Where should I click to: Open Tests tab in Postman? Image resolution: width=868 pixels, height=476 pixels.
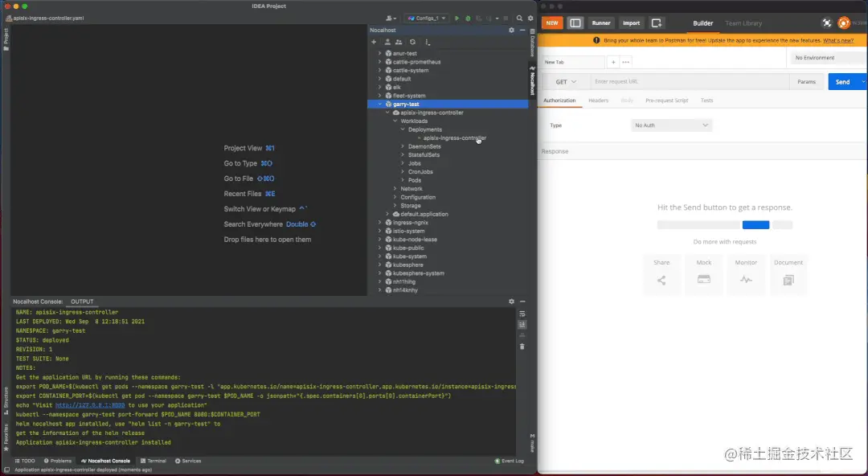[707, 101]
